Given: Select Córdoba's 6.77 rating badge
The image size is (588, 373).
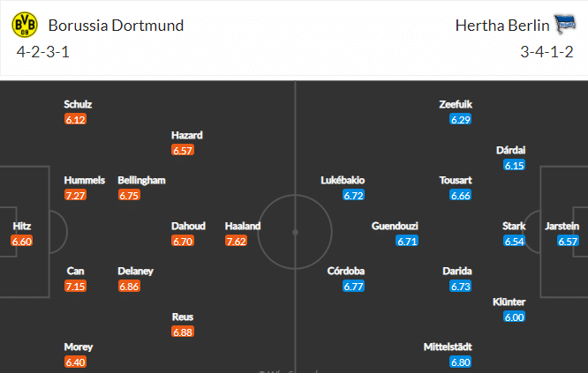Looking at the screenshot, I should pyautogui.click(x=353, y=286).
